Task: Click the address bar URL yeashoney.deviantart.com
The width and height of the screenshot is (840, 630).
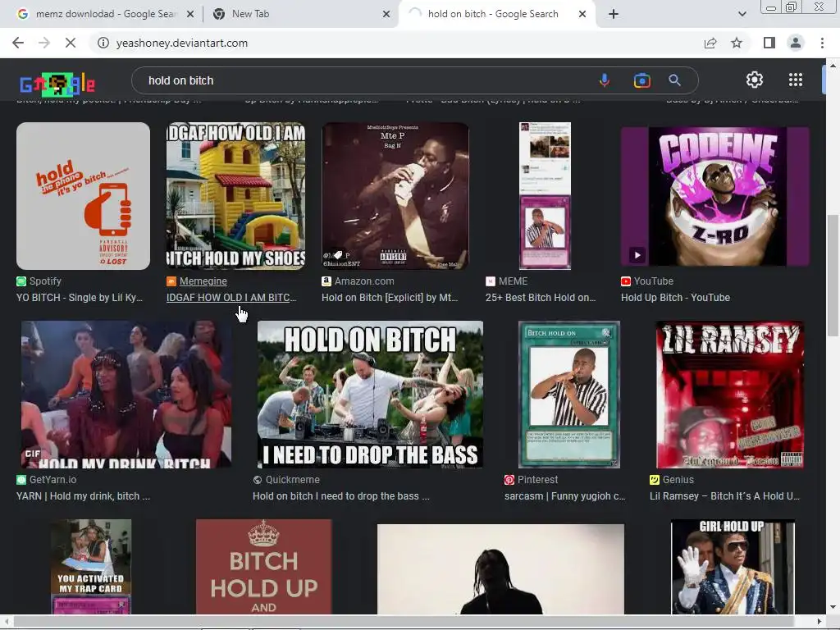Action: point(181,43)
